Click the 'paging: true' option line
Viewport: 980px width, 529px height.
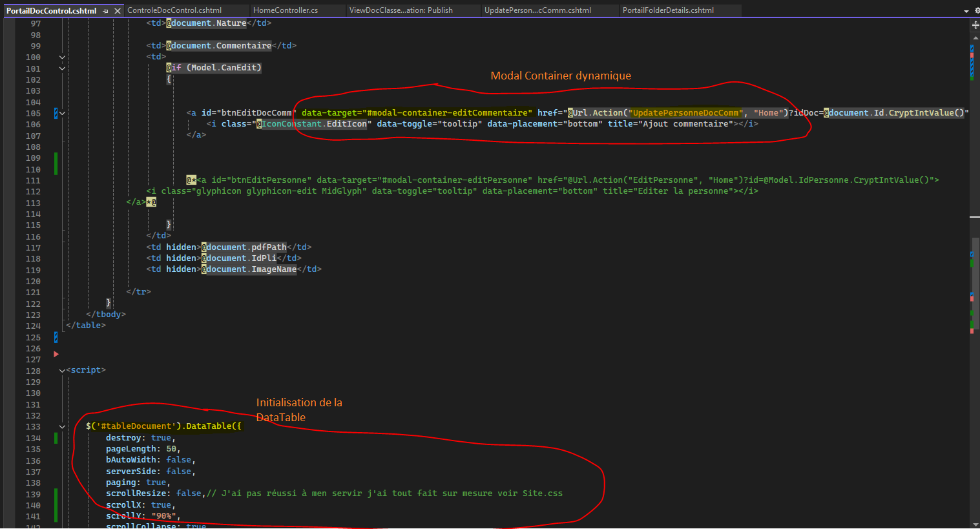(138, 482)
